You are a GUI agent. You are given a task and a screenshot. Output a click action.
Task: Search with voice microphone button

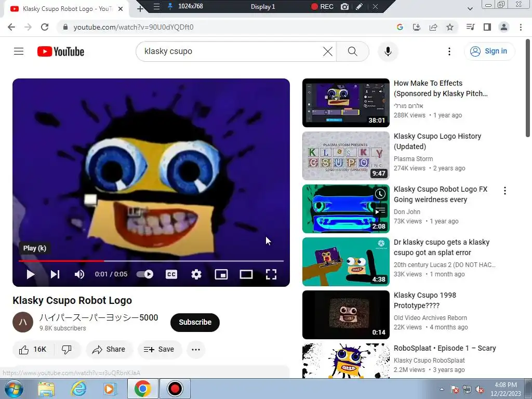click(388, 51)
